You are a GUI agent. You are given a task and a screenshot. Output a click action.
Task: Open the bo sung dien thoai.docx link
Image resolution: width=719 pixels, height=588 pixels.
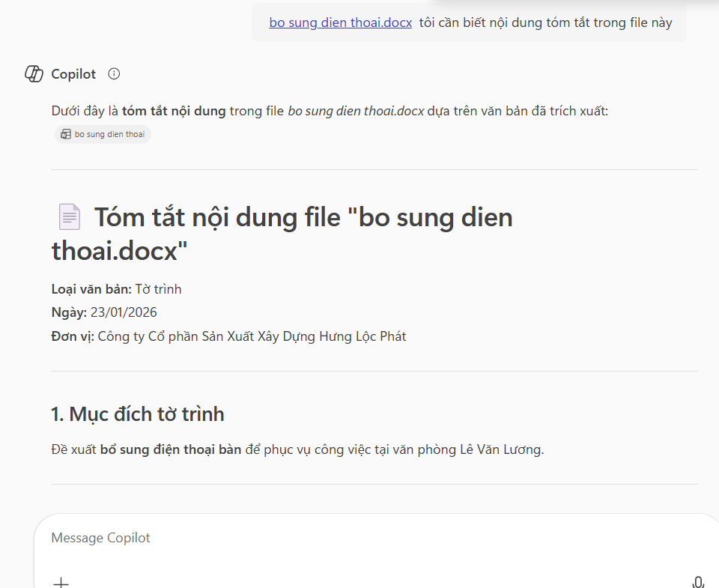pyautogui.click(x=340, y=22)
